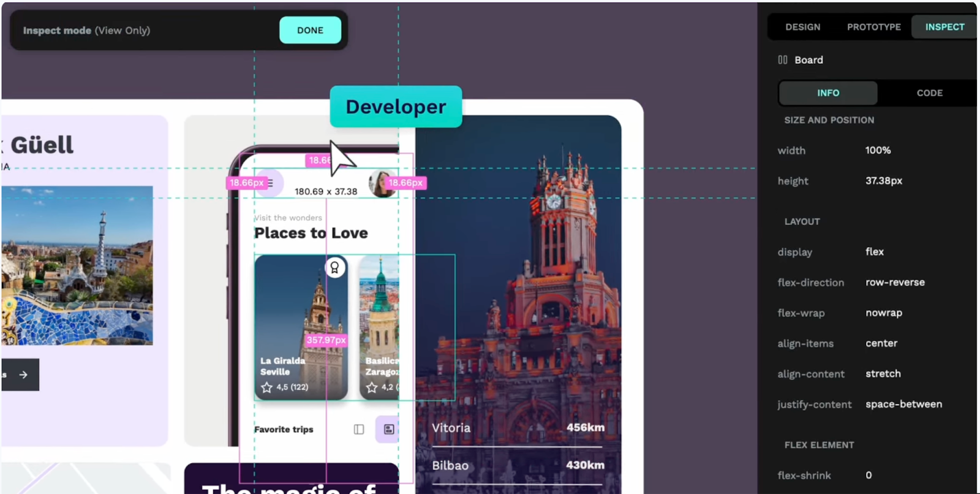Screen dimensions: 980x494
Task: Switch to the PROTOTYPE tab
Action: pos(873,27)
